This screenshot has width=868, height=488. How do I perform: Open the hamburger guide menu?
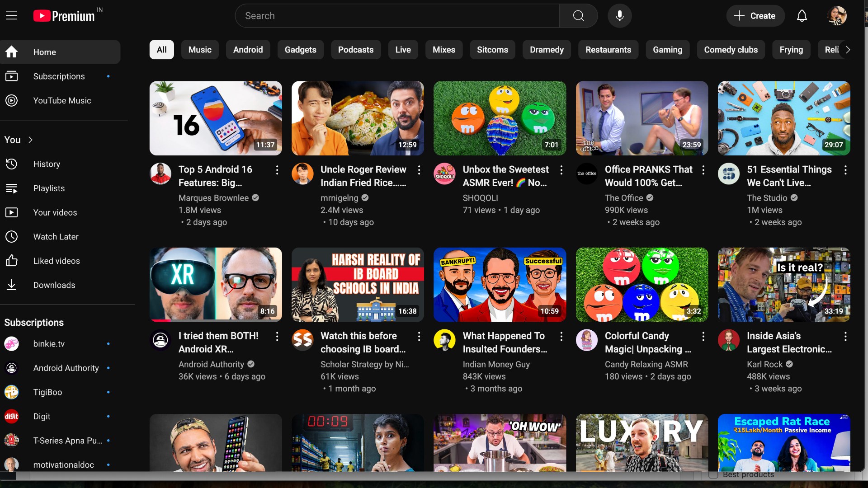tap(11, 16)
